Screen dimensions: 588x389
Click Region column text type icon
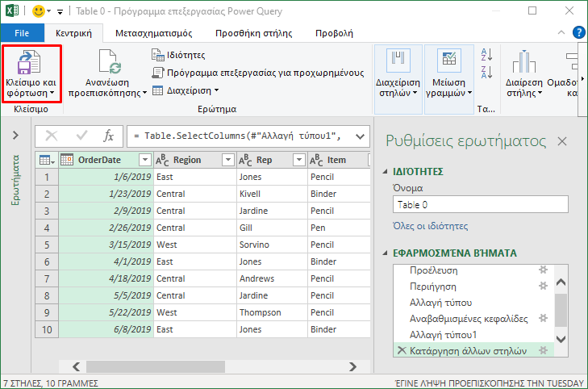pyautogui.click(x=162, y=160)
